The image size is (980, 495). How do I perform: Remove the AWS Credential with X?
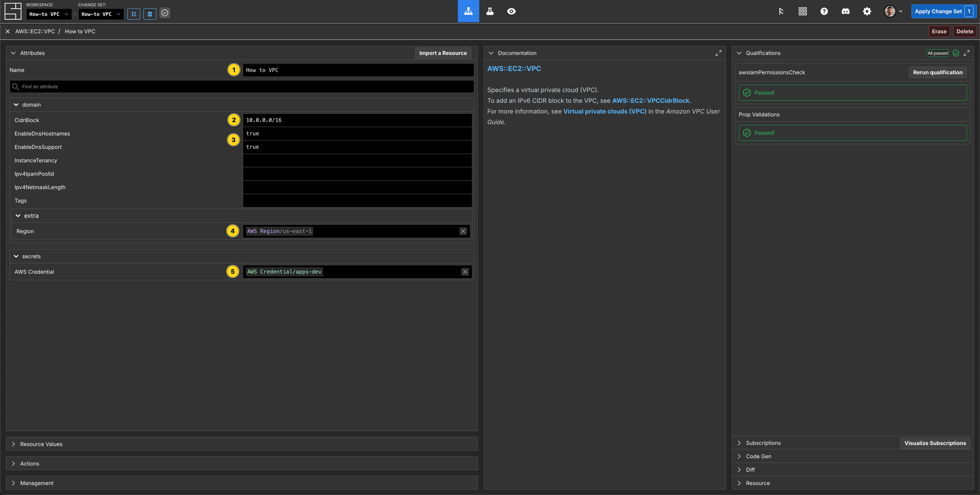click(x=465, y=272)
